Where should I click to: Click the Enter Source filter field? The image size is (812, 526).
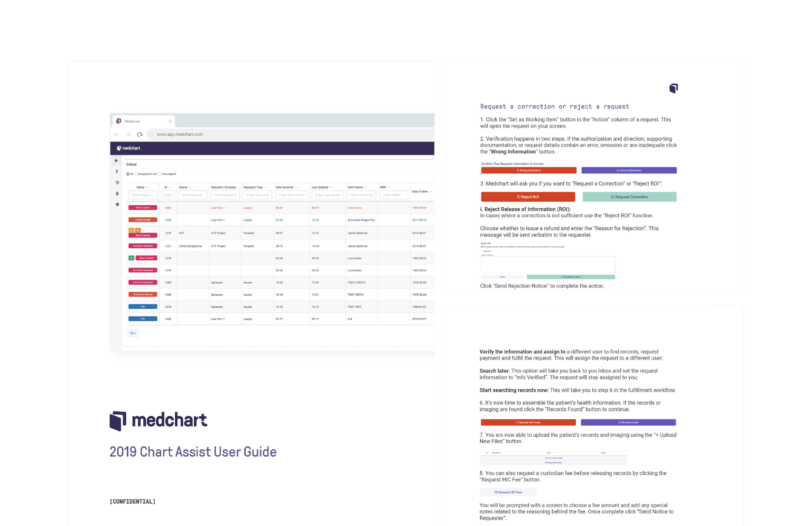(193, 195)
